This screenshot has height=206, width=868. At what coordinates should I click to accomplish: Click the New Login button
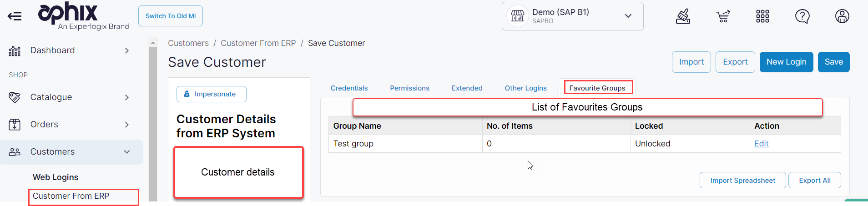point(786,62)
